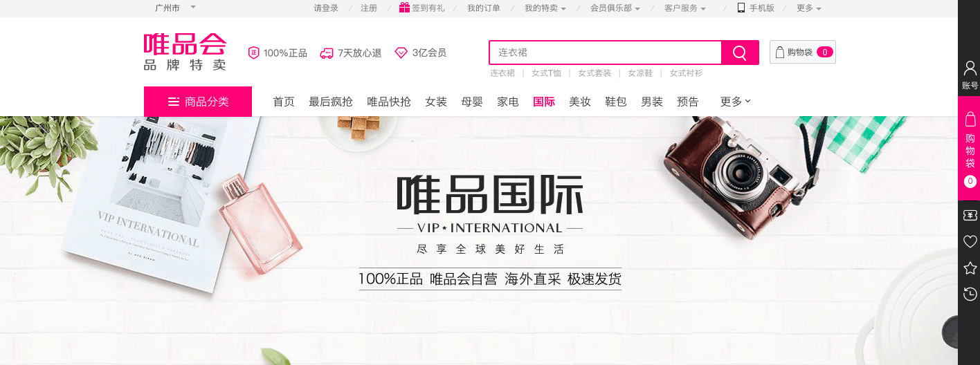Click the 女式T恤 suggested search link

click(x=546, y=73)
